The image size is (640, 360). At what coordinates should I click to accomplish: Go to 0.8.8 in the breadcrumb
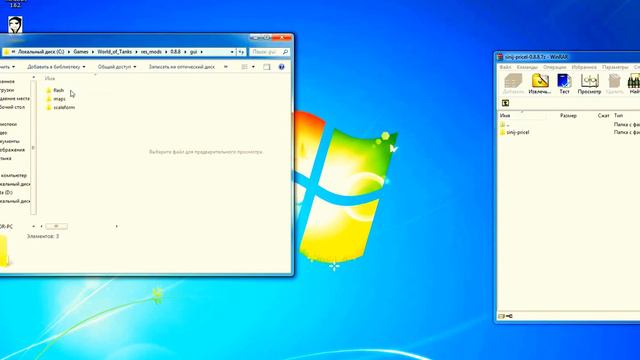click(x=176, y=52)
